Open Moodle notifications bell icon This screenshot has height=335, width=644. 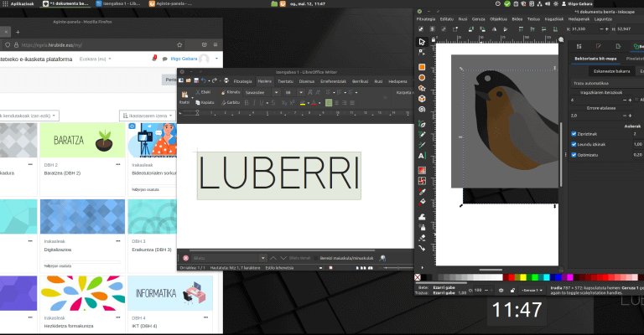click(153, 59)
